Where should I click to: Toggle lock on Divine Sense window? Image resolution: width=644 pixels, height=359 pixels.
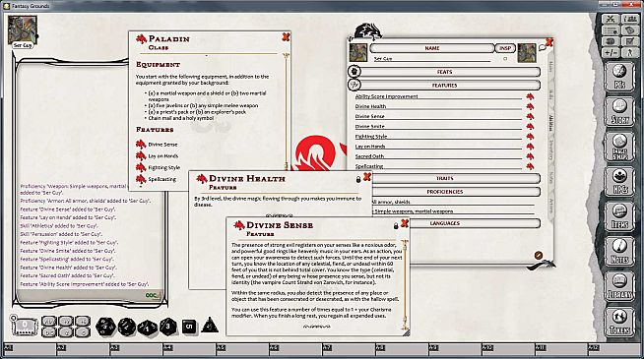[x=396, y=225]
